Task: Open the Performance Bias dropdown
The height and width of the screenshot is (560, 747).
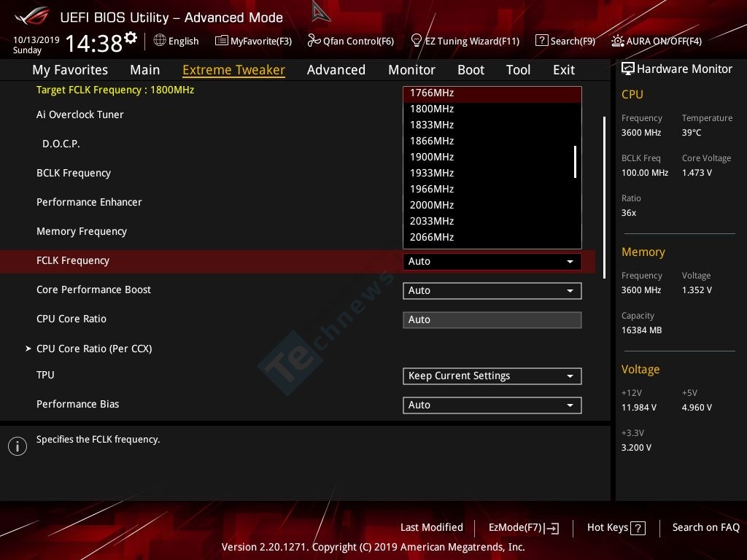Action: [x=492, y=405]
